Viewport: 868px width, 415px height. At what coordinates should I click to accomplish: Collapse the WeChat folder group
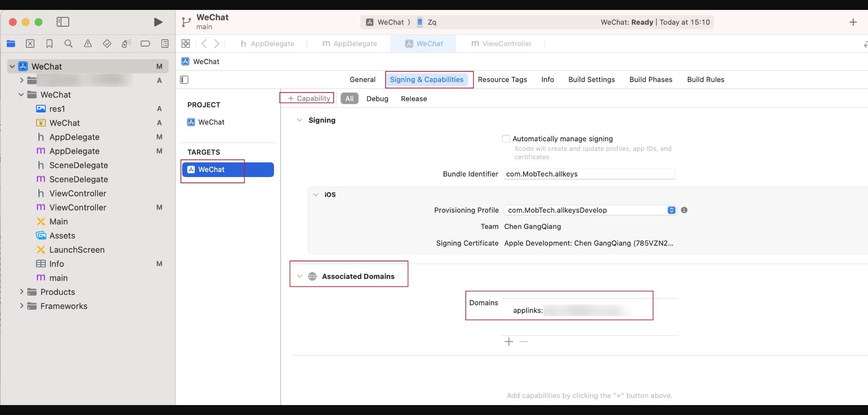pos(21,95)
